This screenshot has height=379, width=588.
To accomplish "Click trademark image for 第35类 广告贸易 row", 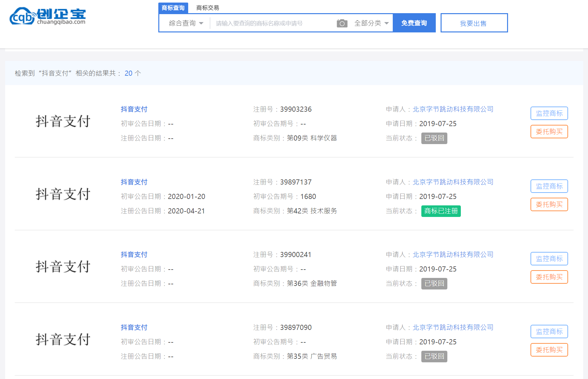I will point(63,340).
